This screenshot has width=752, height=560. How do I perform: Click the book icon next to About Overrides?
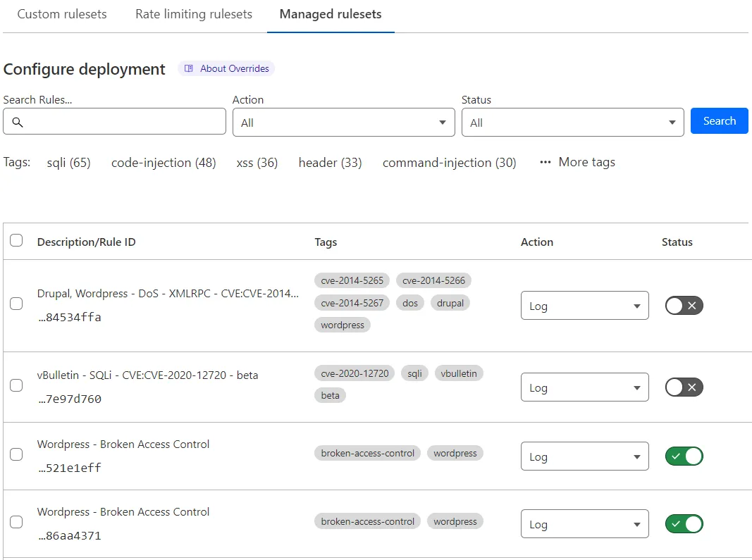click(x=189, y=68)
